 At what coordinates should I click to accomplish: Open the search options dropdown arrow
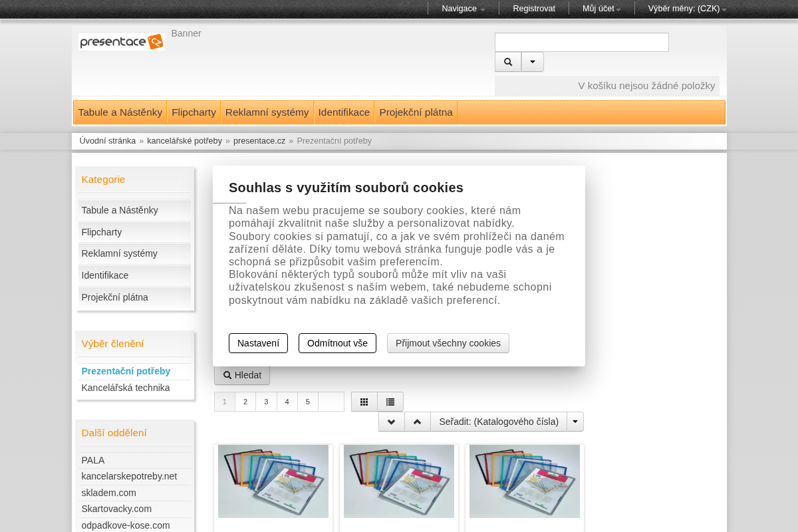(x=533, y=62)
